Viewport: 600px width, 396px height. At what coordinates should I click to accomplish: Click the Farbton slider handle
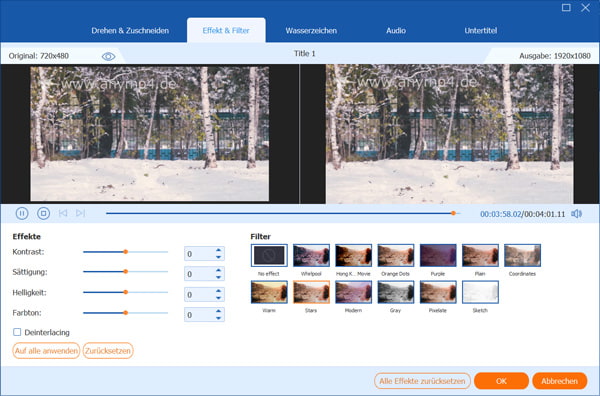(126, 313)
